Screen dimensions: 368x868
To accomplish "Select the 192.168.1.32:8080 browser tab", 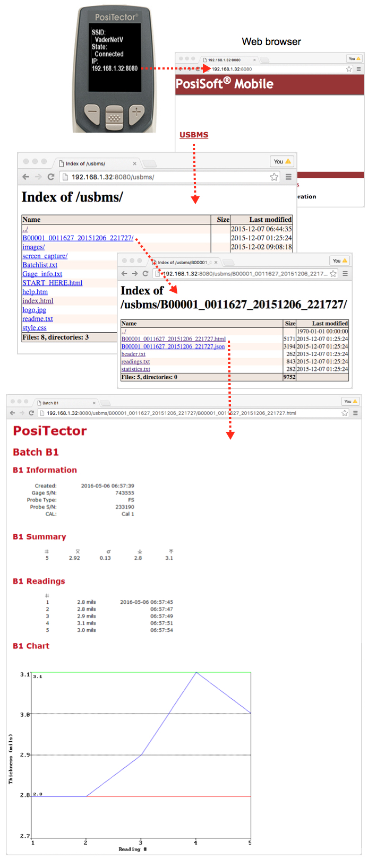I will [x=228, y=60].
